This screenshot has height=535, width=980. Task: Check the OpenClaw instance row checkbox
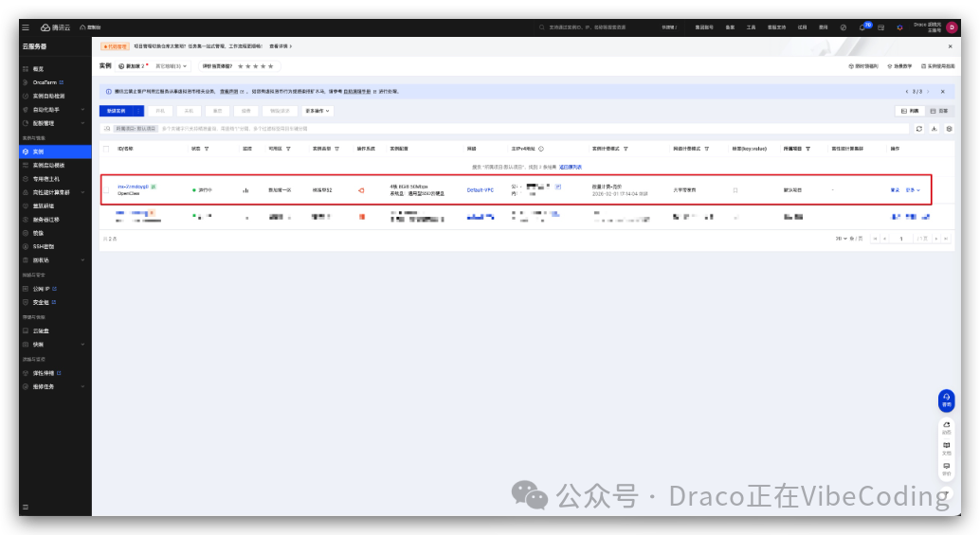coord(106,189)
